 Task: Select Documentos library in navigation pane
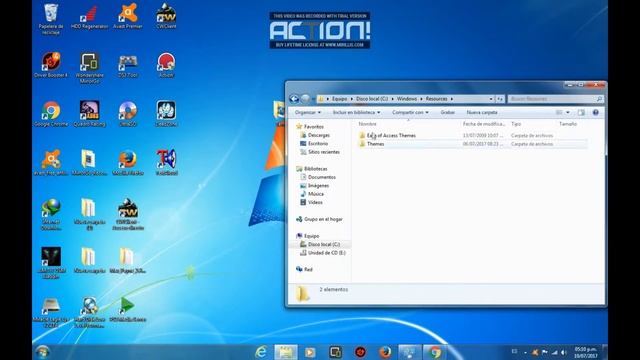coord(322,177)
